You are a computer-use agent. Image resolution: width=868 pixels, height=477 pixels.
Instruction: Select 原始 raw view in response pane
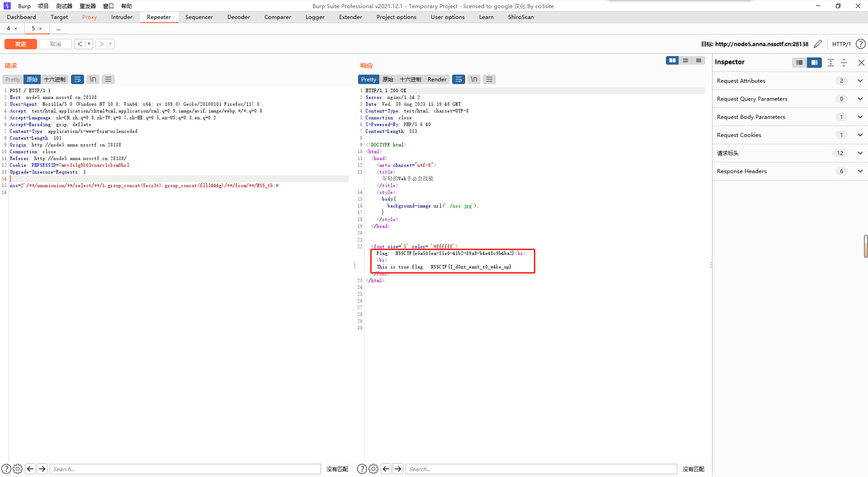(x=388, y=80)
